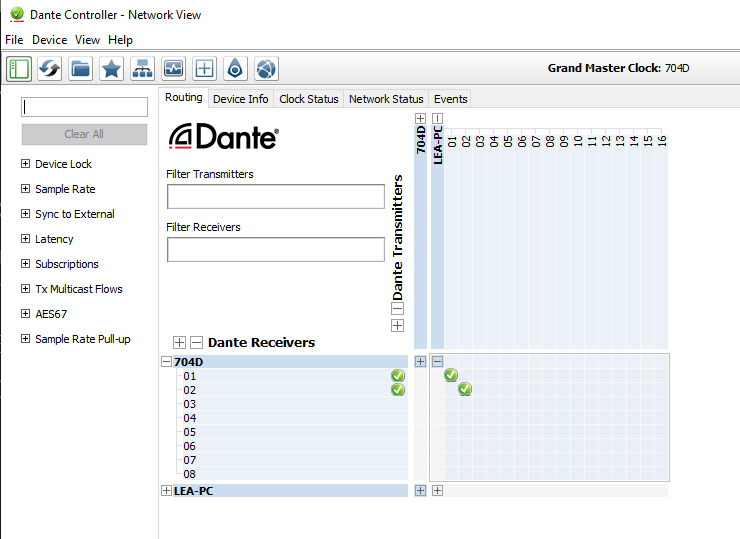This screenshot has width=740, height=539.
Task: Toggle green status check on 704D row 01
Action: (x=398, y=376)
